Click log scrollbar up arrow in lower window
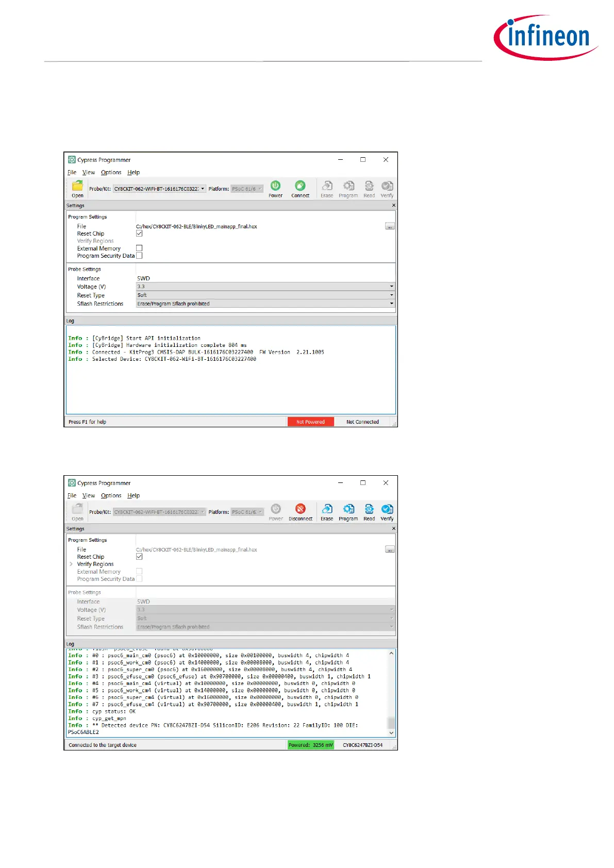Viewport: 614px width, 868px height. pos(391,654)
